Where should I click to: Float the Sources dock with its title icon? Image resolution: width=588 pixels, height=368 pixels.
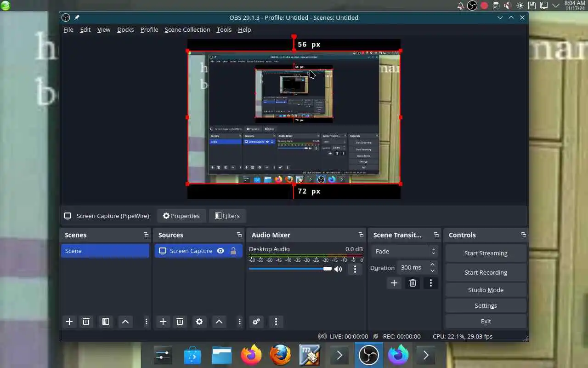pyautogui.click(x=239, y=235)
